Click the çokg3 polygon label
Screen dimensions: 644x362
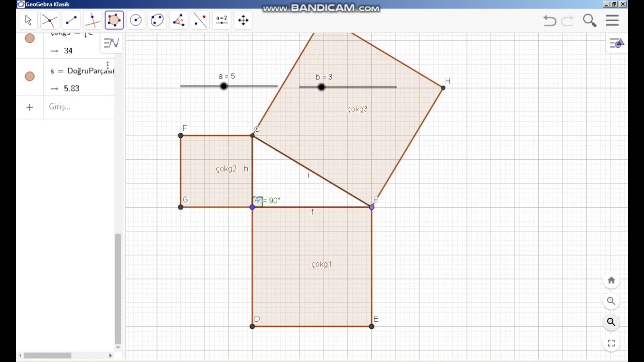pyautogui.click(x=358, y=109)
